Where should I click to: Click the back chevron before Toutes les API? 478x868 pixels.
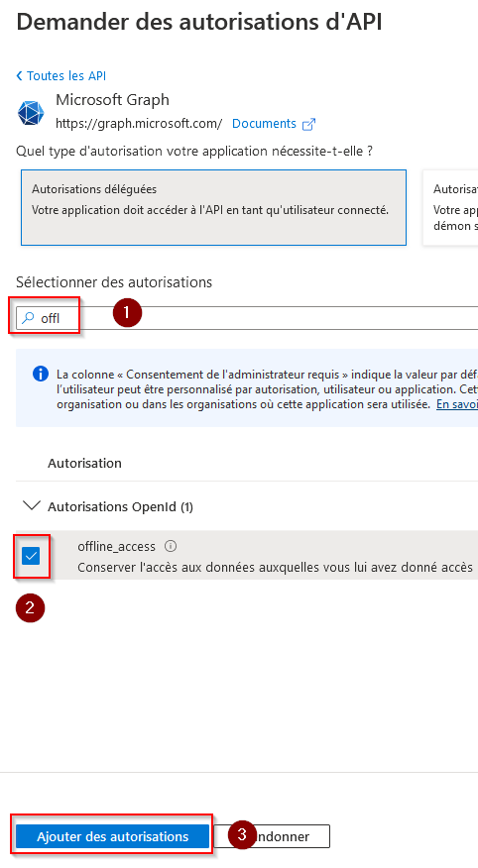point(20,76)
